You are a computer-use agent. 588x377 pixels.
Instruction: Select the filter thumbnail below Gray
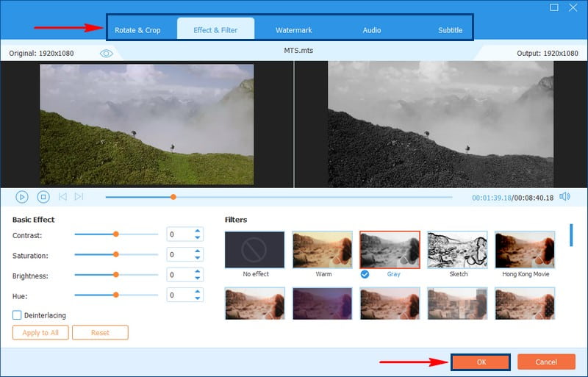click(x=390, y=304)
